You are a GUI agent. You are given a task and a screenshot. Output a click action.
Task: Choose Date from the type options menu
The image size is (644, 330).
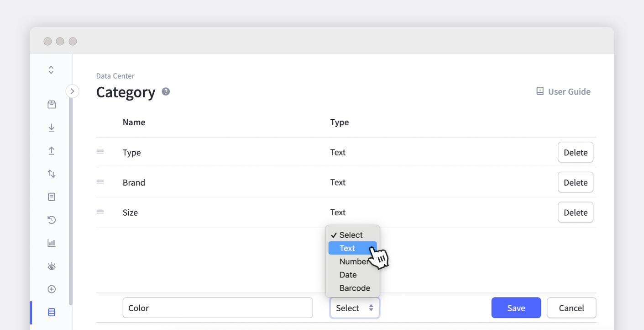point(348,275)
